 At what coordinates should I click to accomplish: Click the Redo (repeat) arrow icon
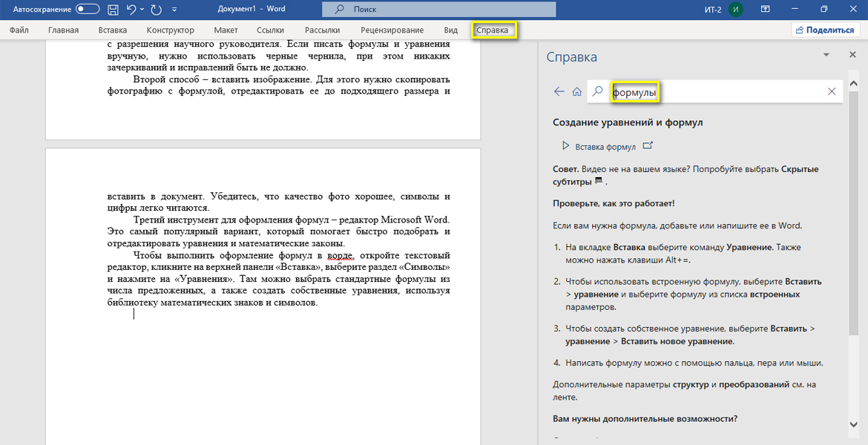pos(156,10)
